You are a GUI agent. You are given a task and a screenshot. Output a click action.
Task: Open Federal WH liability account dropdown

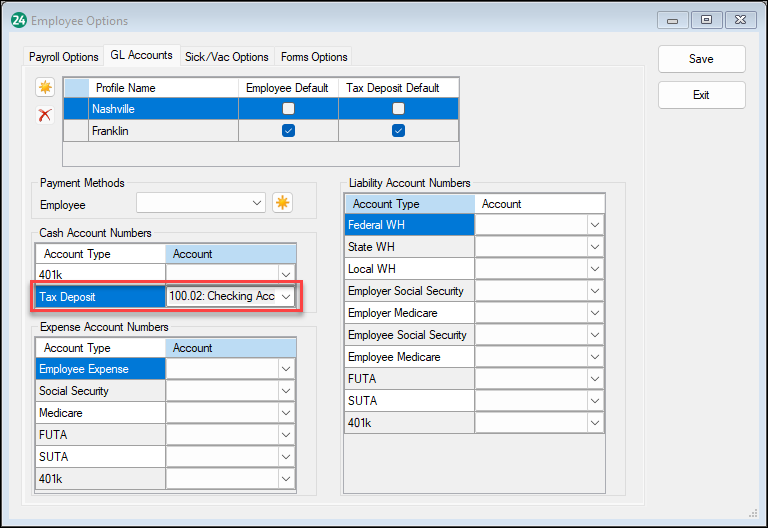pyautogui.click(x=595, y=225)
